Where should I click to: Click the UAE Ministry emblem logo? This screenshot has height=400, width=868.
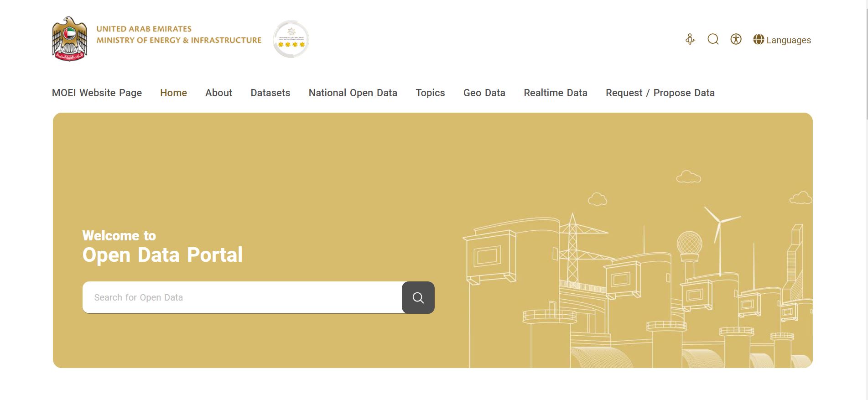tap(69, 39)
